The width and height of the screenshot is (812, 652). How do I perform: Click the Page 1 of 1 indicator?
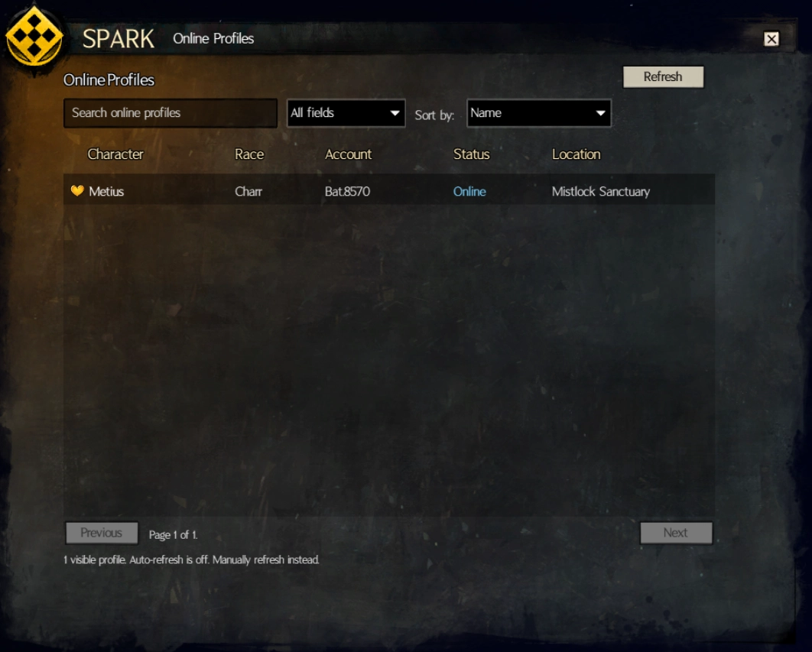click(173, 535)
